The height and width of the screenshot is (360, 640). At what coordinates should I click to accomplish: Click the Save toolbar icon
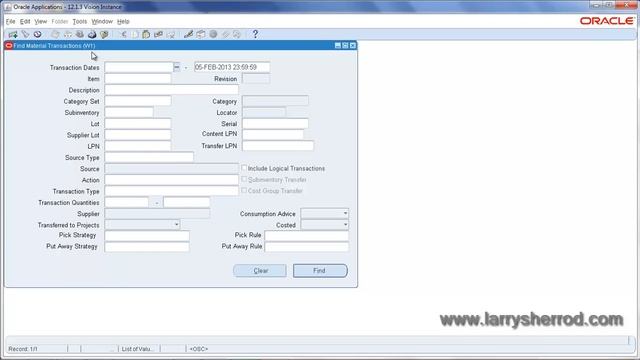click(x=55, y=34)
